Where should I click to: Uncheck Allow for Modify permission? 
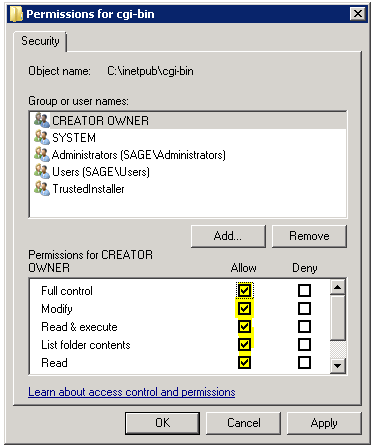pyautogui.click(x=244, y=308)
